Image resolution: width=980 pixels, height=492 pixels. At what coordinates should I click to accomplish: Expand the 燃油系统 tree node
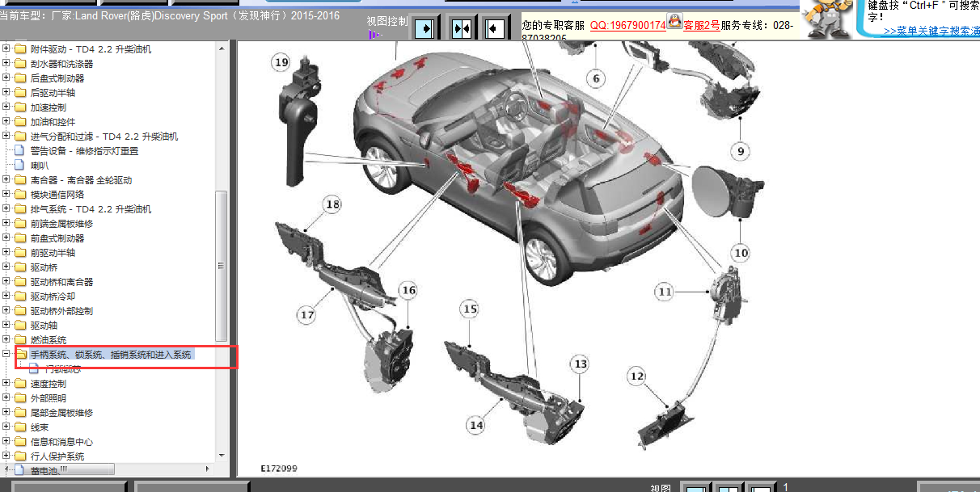click(6, 340)
